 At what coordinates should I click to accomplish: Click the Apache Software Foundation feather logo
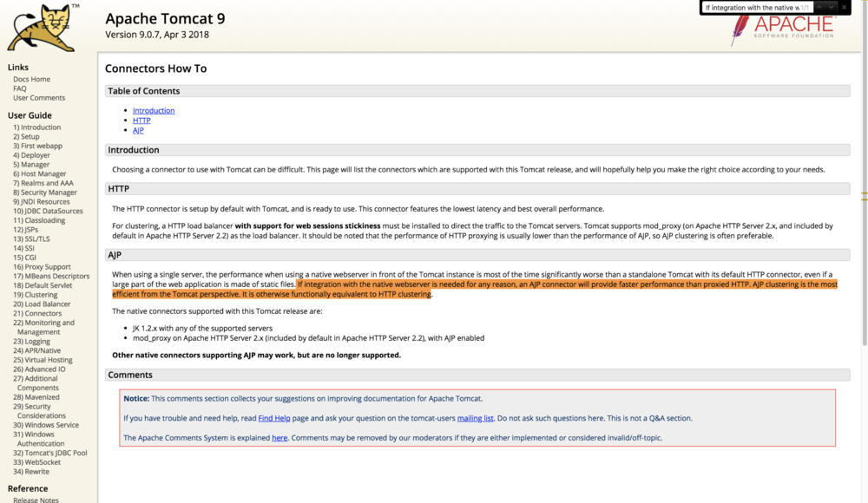(x=785, y=30)
